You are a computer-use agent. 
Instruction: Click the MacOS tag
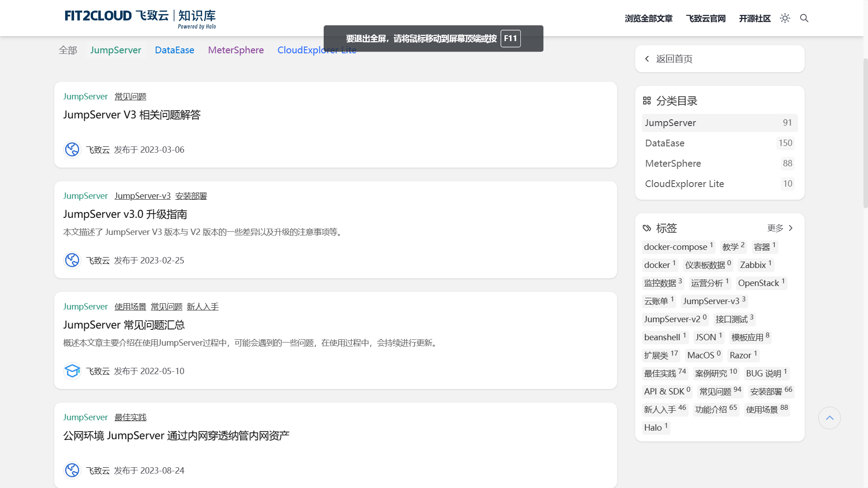coord(704,355)
